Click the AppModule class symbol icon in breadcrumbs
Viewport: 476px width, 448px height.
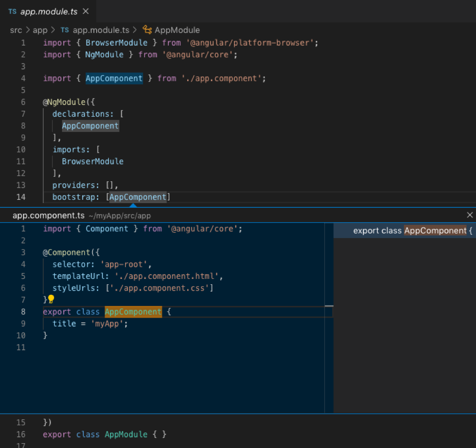(x=147, y=30)
